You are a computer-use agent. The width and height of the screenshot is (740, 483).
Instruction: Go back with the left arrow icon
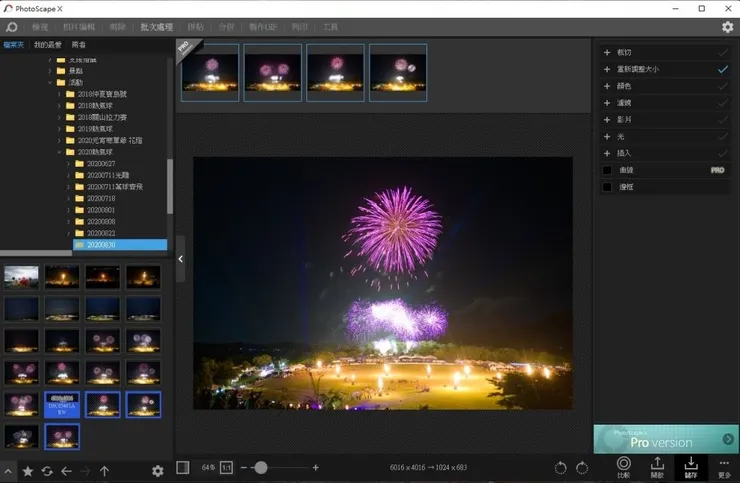tap(66, 471)
